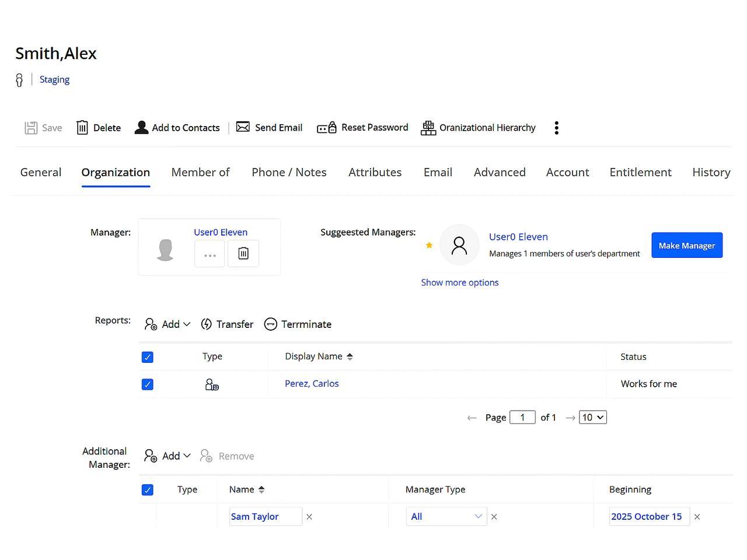
Task: Click the Terminate circle icon
Action: point(270,324)
